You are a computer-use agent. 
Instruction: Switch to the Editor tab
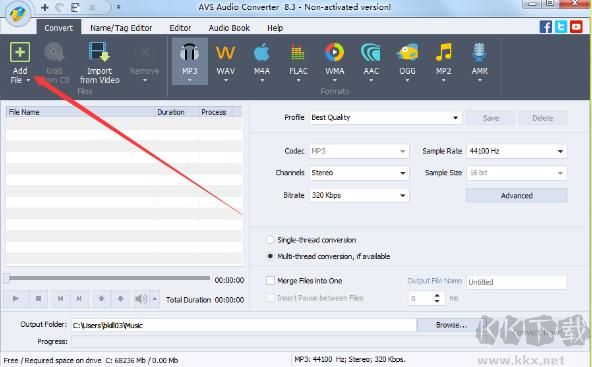point(180,28)
